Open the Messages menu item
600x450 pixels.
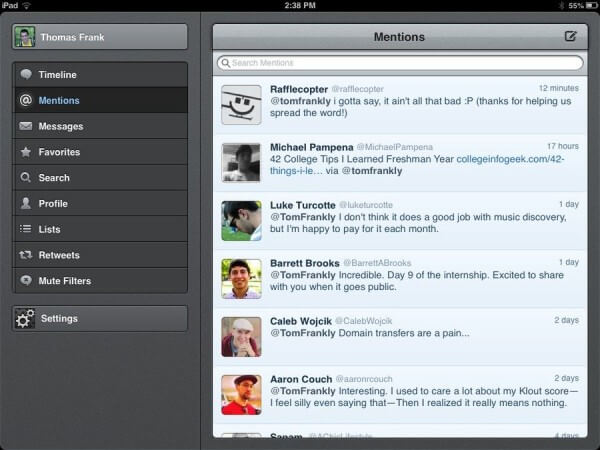pos(100,126)
